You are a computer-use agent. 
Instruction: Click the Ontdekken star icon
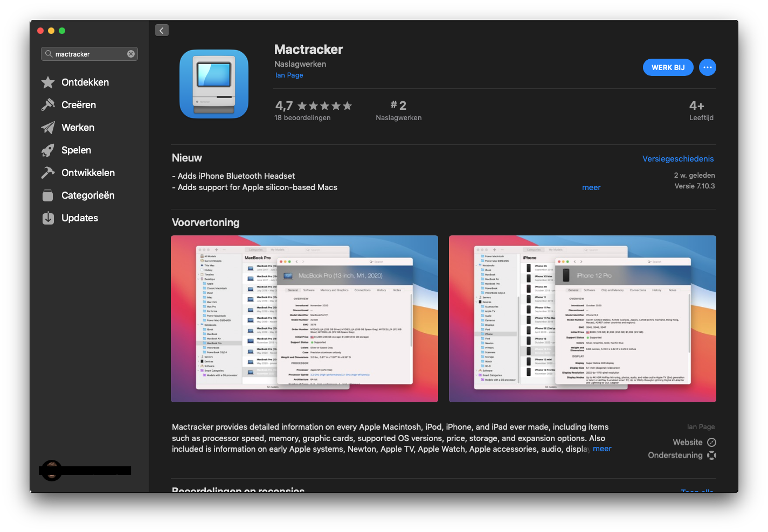[x=48, y=82]
